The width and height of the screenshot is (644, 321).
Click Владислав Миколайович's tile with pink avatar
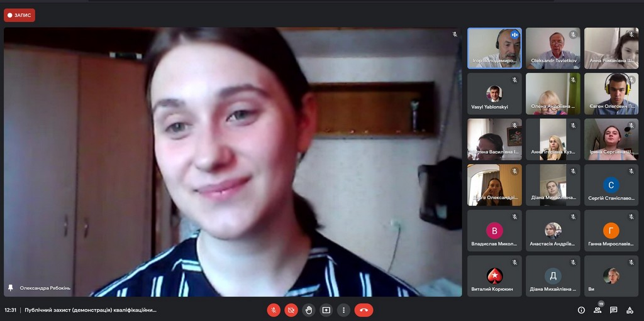coord(494,231)
